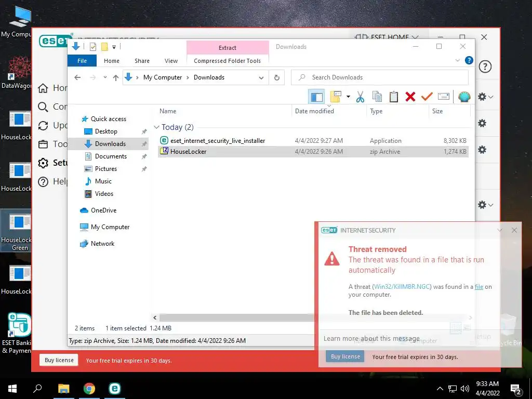Open ESET Setup gear sidebar icon
The height and width of the screenshot is (399, 532).
[43, 163]
